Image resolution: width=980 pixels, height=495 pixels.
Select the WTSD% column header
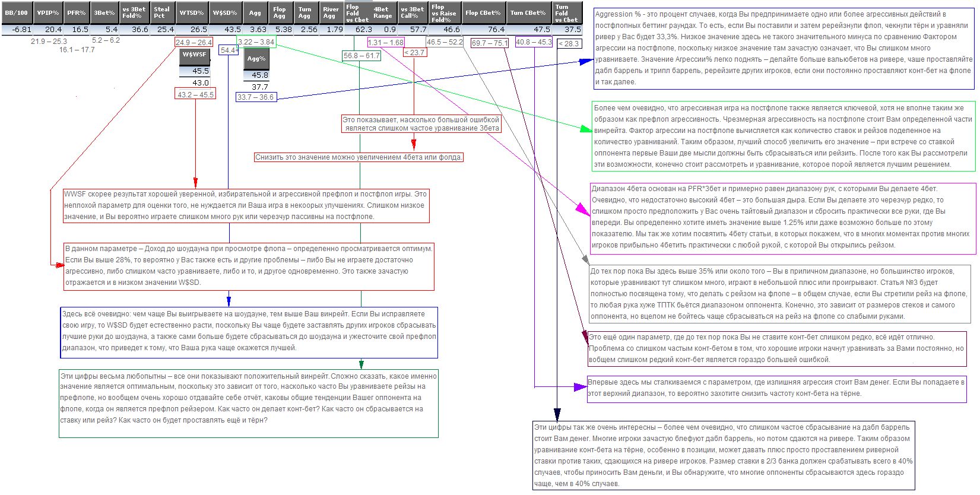[192, 13]
